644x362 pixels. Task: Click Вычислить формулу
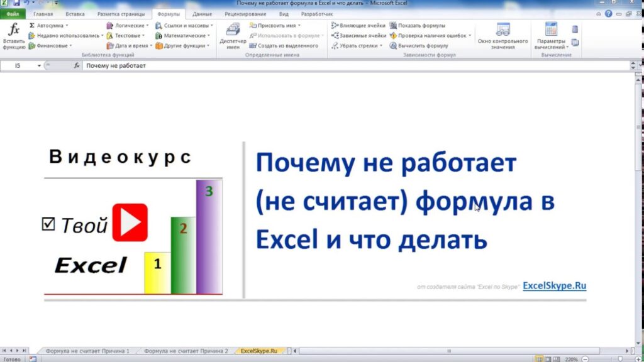click(419, 45)
